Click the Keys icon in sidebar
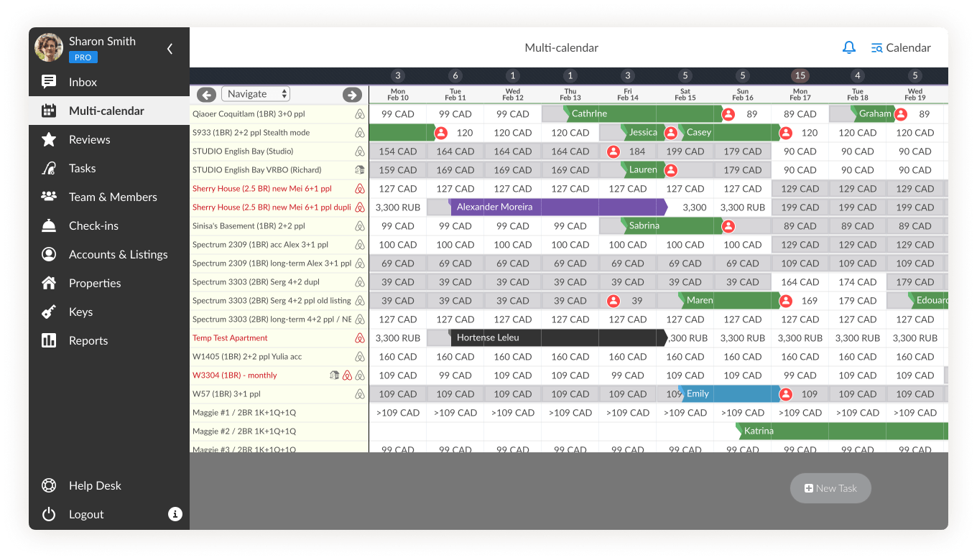977x560 pixels. coord(49,312)
